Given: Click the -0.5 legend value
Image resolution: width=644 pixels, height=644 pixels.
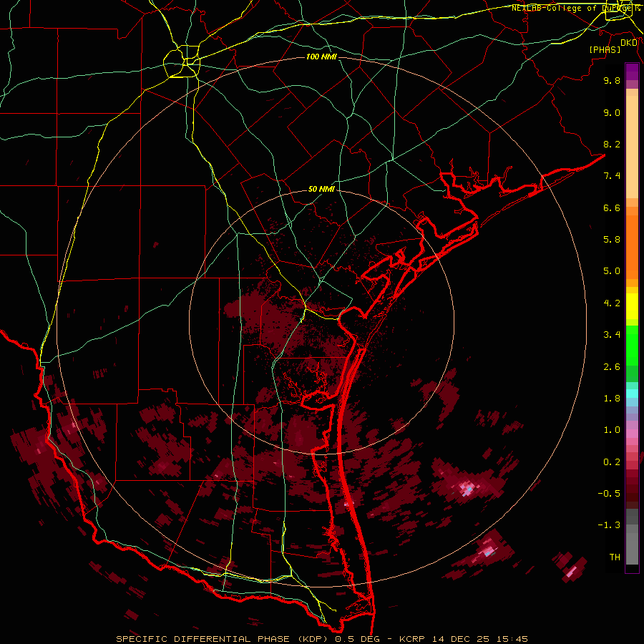Looking at the screenshot, I should (x=609, y=494).
